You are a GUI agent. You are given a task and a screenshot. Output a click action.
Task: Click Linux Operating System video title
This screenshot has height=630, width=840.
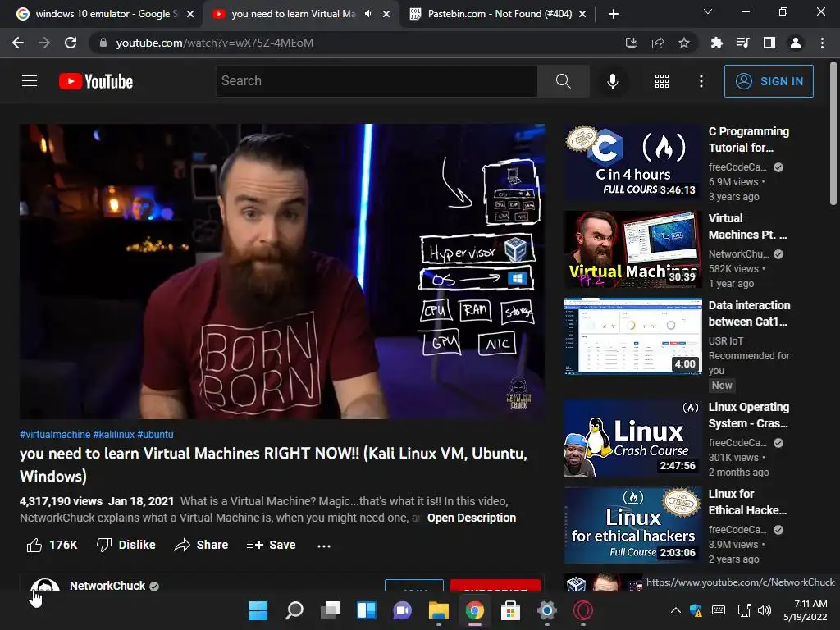[748, 415]
